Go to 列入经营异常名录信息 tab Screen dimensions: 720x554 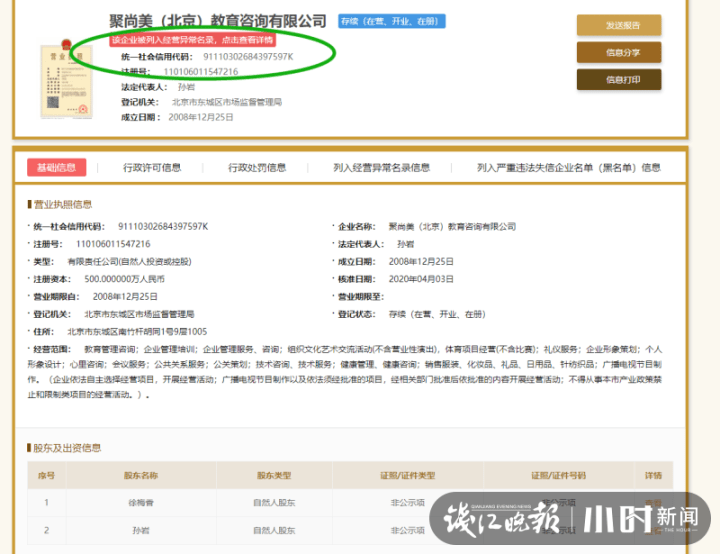click(381, 168)
